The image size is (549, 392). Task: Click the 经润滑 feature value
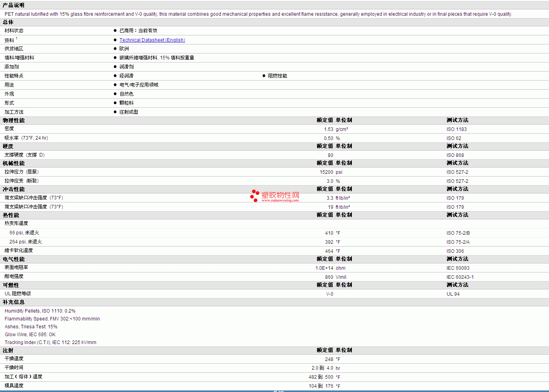127,76
